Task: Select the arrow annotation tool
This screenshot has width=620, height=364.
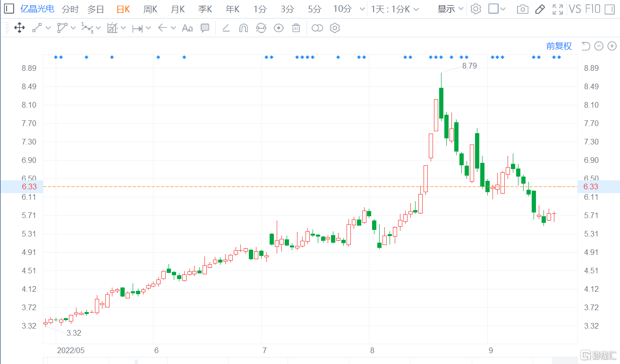Action: [x=162, y=28]
